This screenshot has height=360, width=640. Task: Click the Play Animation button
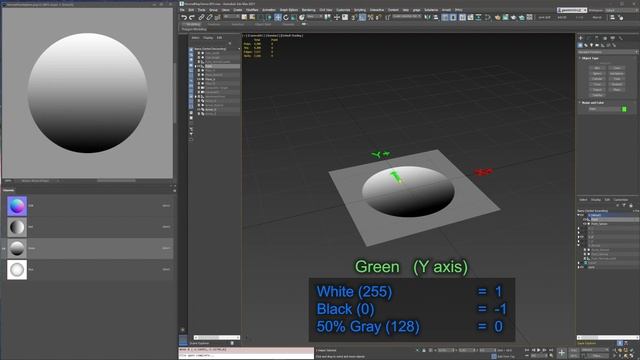tap(538, 350)
